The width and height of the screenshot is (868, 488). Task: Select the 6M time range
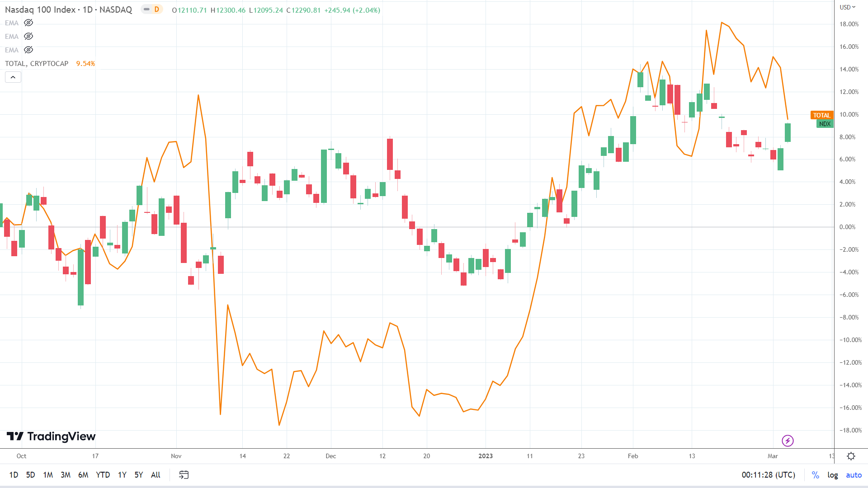(x=83, y=475)
